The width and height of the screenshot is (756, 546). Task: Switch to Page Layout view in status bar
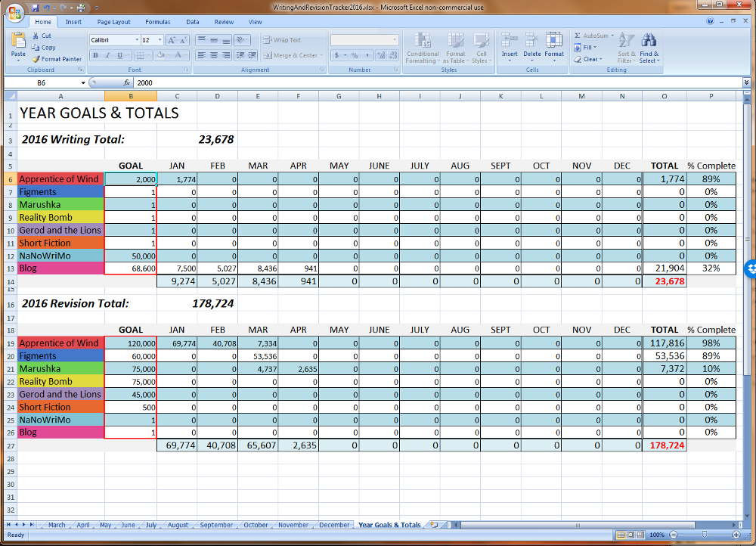click(x=631, y=535)
